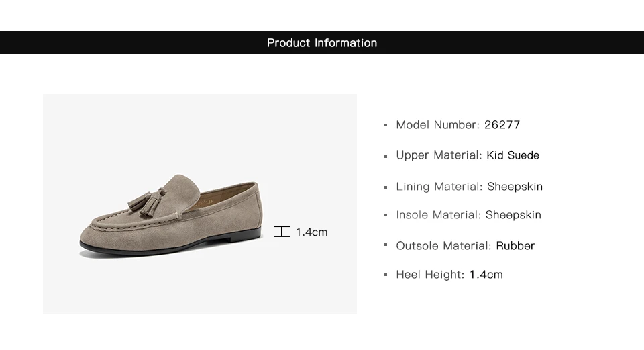Screen dimensions: 644x350
Task: Click the bullet beside Upper Material
Action: (386, 157)
